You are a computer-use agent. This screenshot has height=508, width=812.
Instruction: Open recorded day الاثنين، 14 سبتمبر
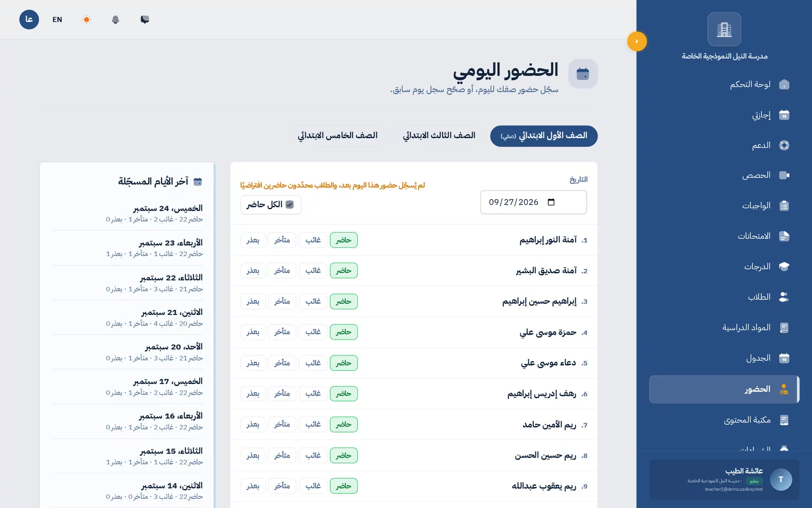click(127, 491)
